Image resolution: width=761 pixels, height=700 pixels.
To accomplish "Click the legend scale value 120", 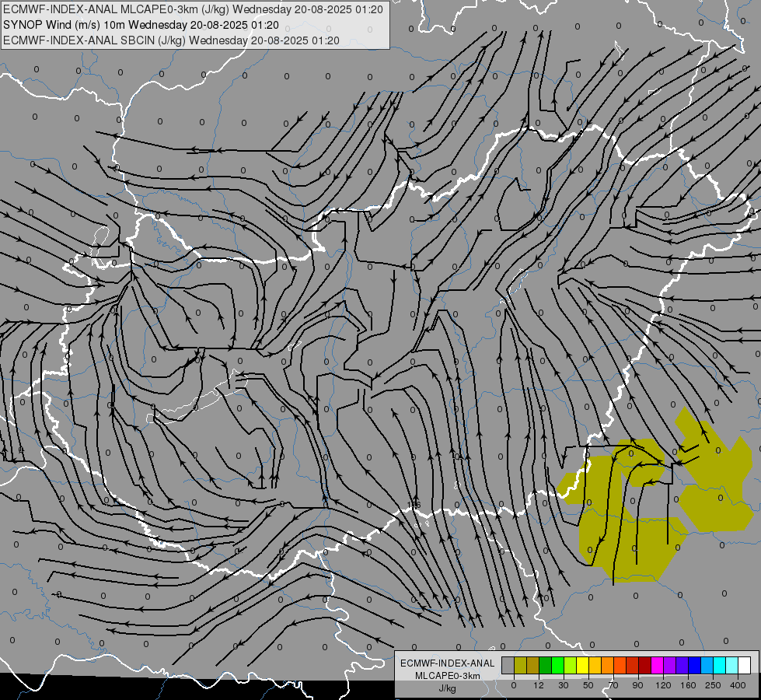I will 664,685.
